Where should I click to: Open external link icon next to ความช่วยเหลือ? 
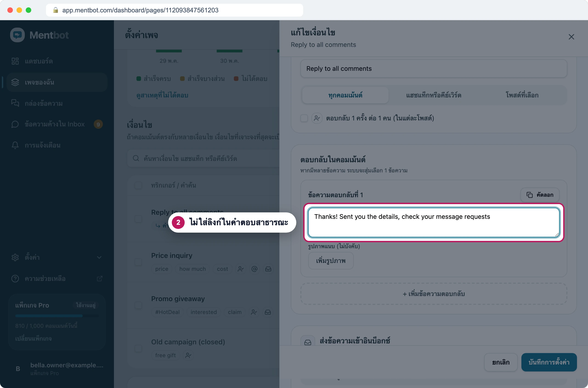99,279
